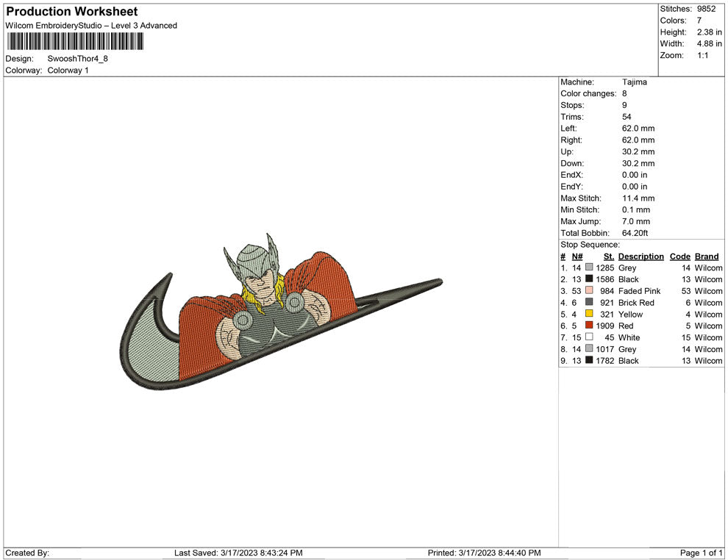This screenshot has height=560, width=728.
Task: Click the 'Page 1 of 1' footer text
Action: 701,553
